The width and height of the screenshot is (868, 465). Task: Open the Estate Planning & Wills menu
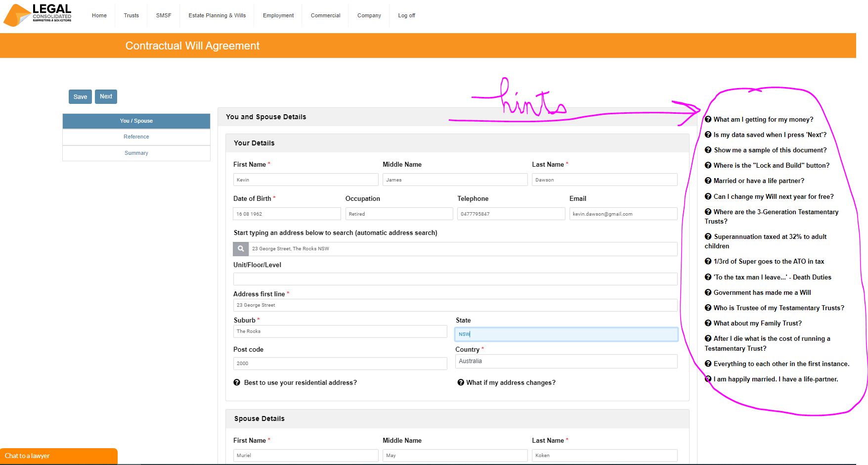217,15
